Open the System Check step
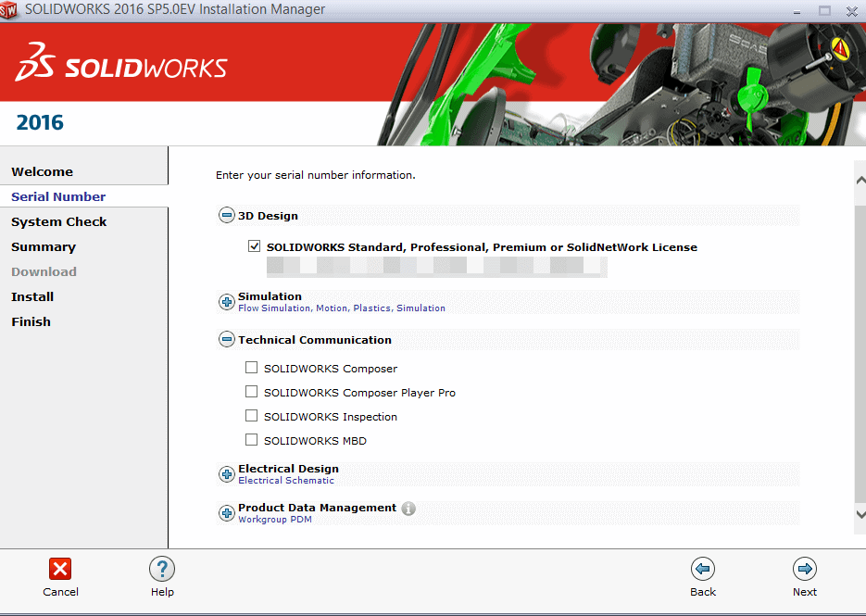 tap(58, 221)
